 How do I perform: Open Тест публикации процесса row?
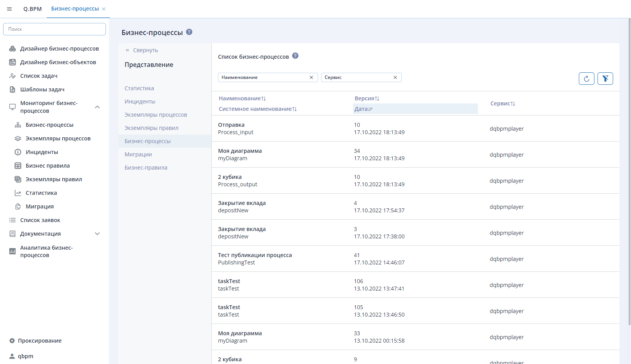(415, 259)
